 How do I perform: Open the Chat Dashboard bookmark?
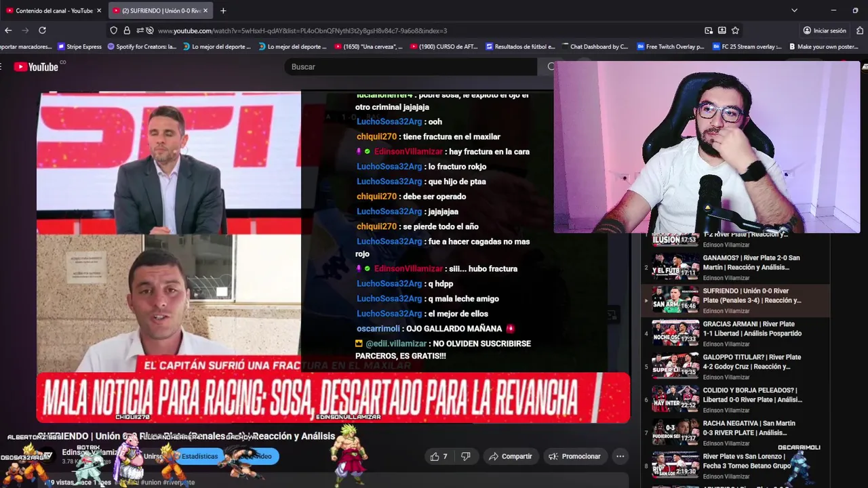click(x=595, y=47)
